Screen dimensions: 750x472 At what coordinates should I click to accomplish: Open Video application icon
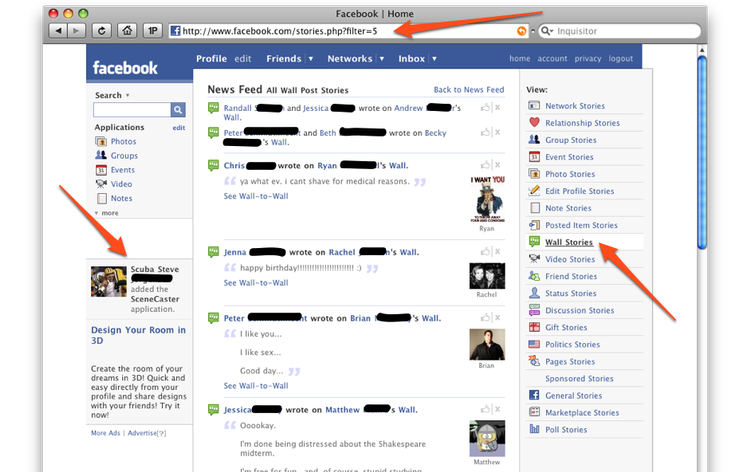click(101, 184)
